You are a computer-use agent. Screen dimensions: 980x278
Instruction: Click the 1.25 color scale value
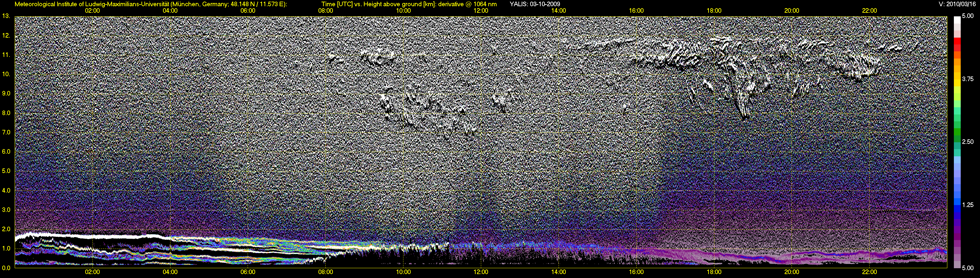click(x=968, y=205)
